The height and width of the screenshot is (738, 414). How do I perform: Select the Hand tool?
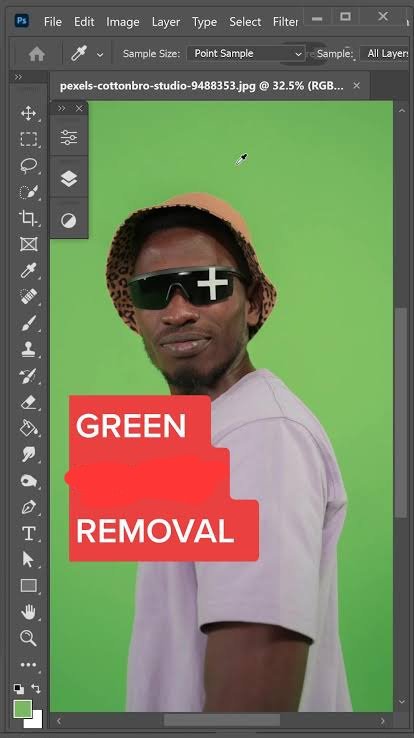coord(28,612)
